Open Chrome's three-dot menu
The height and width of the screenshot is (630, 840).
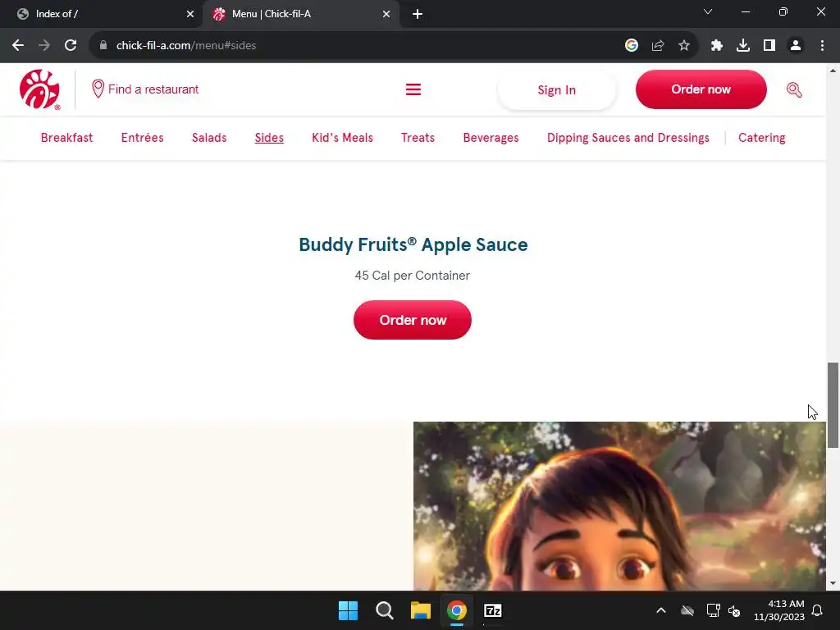(822, 46)
